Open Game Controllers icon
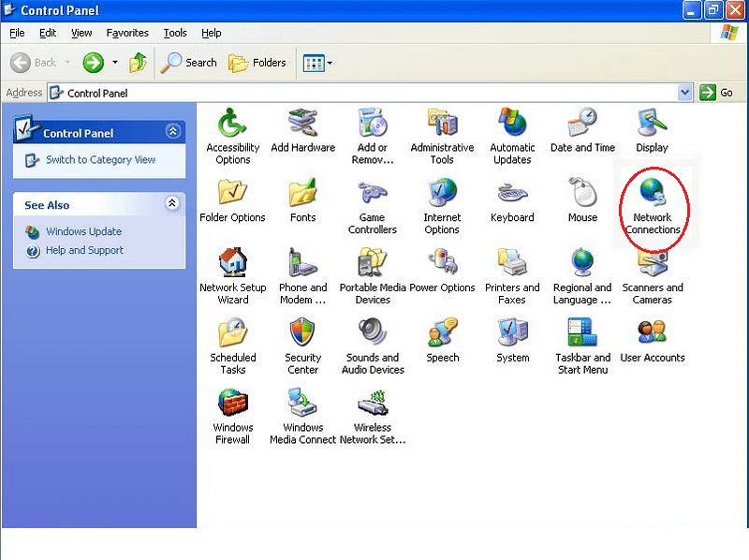This screenshot has height=560, width=749. 373,193
